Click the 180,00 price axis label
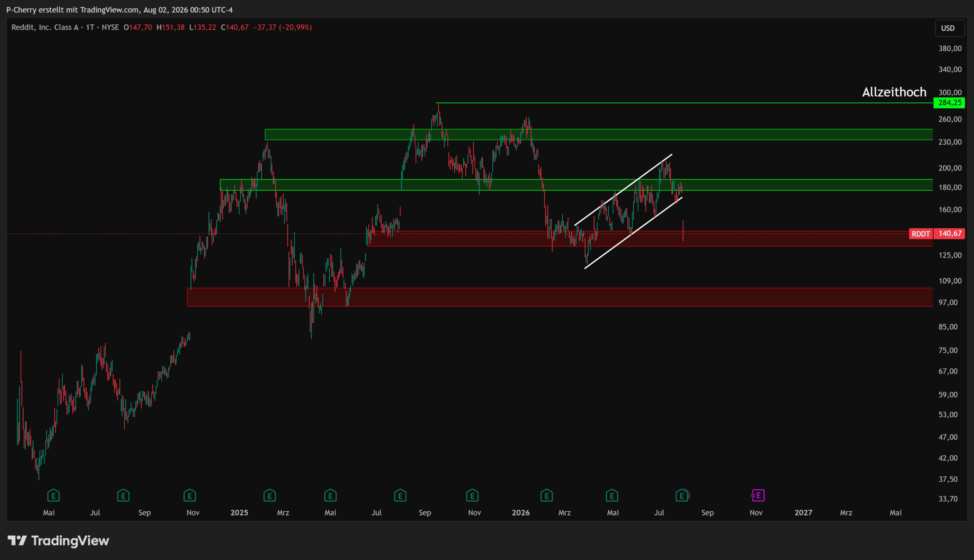The image size is (974, 560). tap(950, 188)
